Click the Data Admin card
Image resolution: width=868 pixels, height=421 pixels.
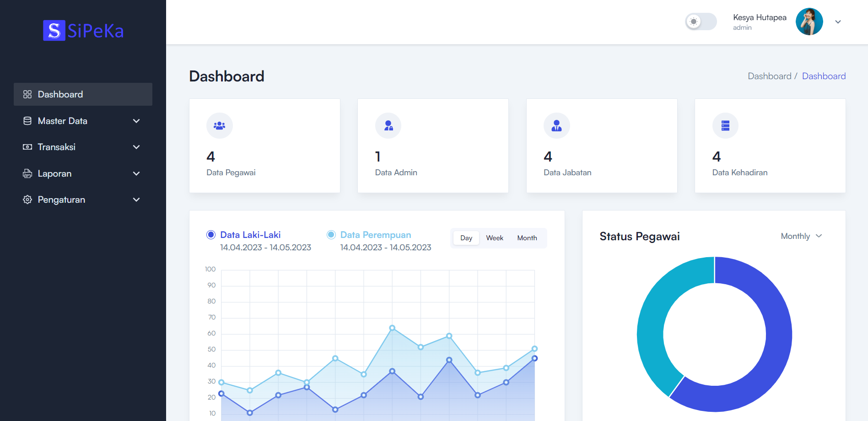click(x=432, y=146)
